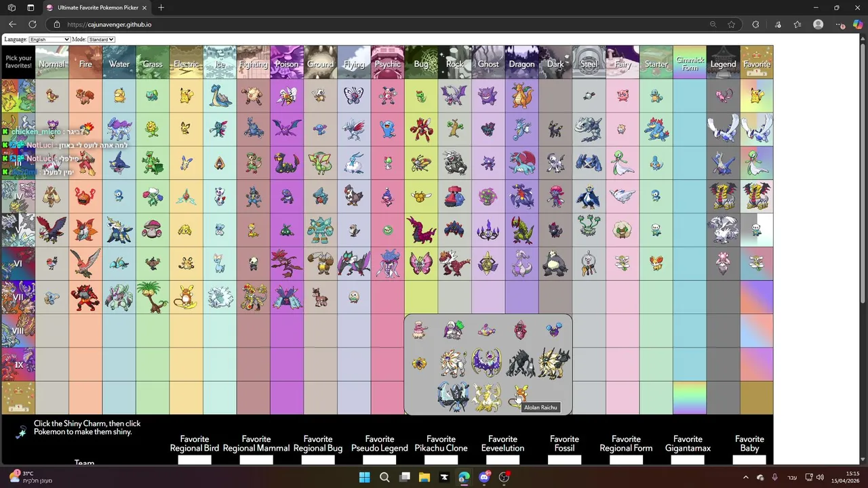The width and height of the screenshot is (868, 488).
Task: Pick Gengar in the Ghost column
Action: [488, 96]
